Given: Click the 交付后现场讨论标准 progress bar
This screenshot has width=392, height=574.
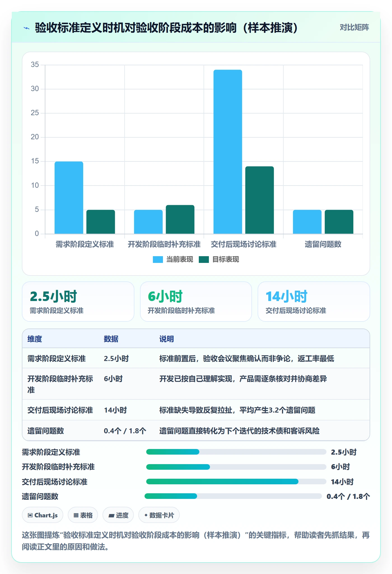Looking at the screenshot, I should [x=236, y=482].
